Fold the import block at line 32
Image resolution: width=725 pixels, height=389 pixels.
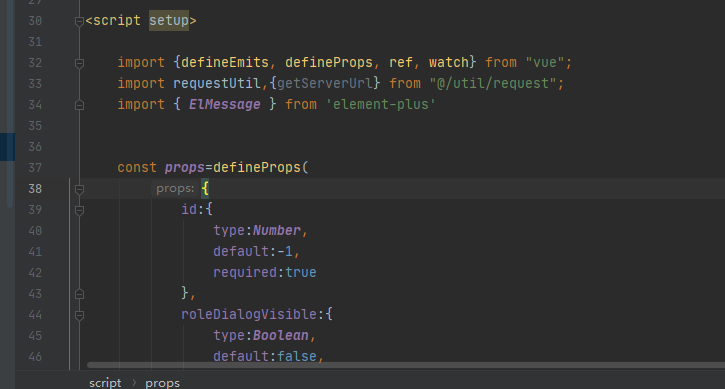(80, 63)
